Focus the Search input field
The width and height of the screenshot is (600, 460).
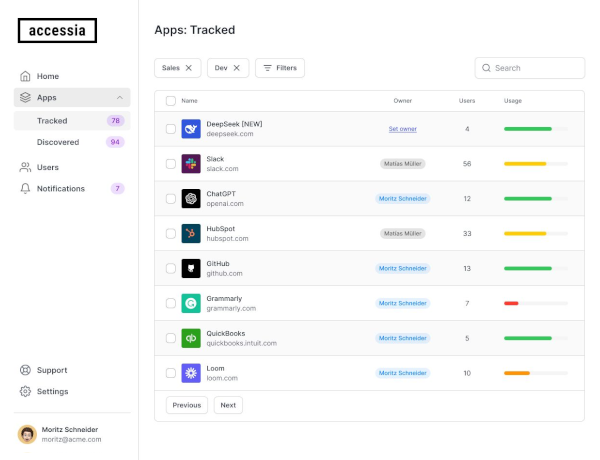535,68
